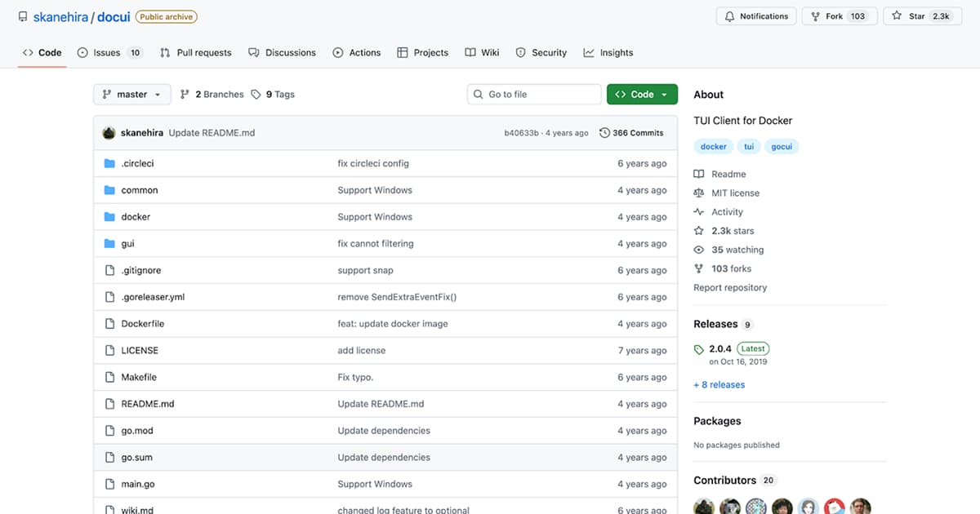
Task: Go to the Insights tab
Action: click(608, 53)
